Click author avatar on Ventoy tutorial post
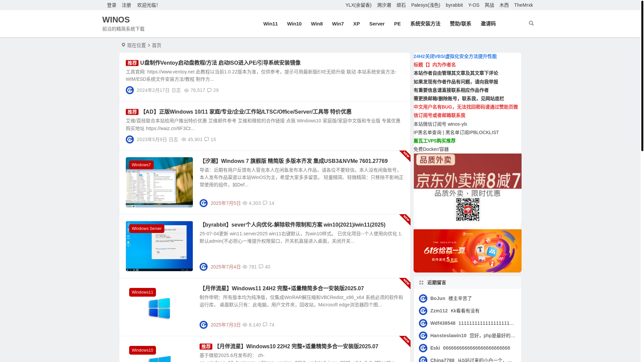Screen dimensions: 644x362 pos(130,90)
